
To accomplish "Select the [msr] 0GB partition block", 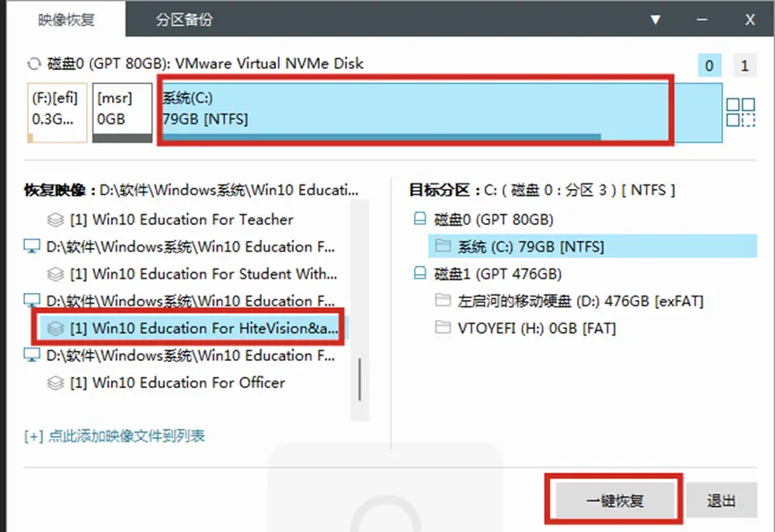I will coord(122,113).
